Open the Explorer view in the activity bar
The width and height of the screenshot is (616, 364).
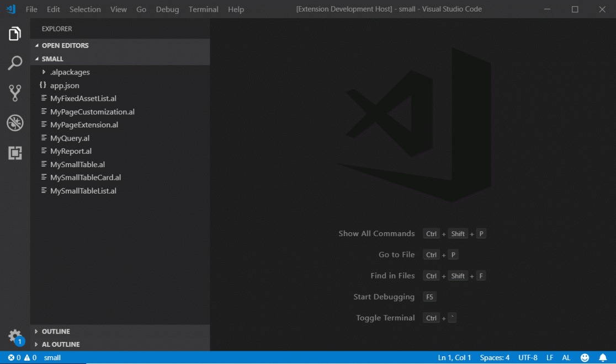click(14, 34)
